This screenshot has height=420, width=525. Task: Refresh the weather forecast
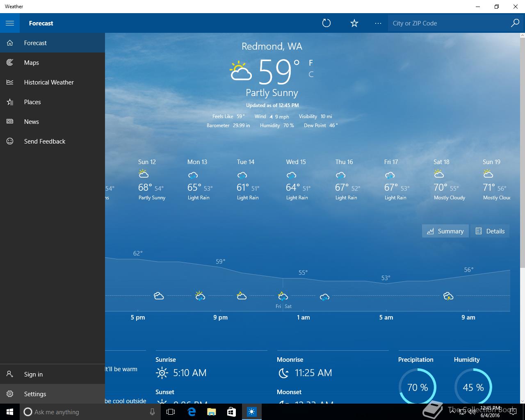click(x=326, y=23)
